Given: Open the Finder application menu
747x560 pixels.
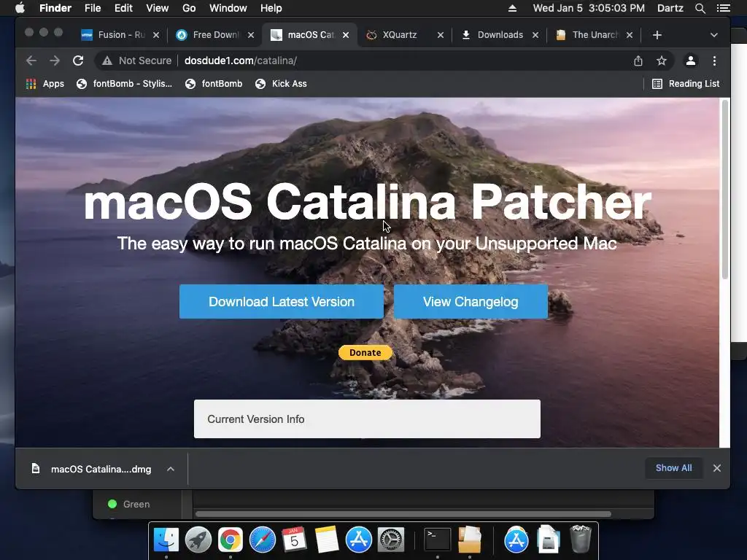Looking at the screenshot, I should (55, 8).
